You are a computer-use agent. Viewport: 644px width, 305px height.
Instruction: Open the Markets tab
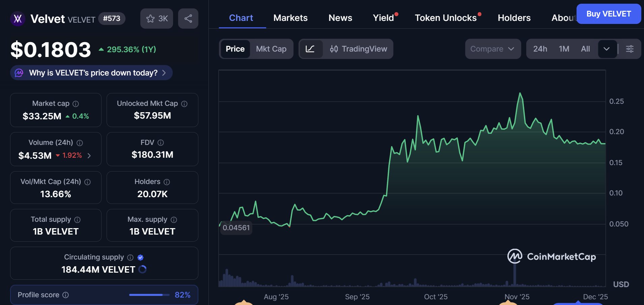click(290, 18)
